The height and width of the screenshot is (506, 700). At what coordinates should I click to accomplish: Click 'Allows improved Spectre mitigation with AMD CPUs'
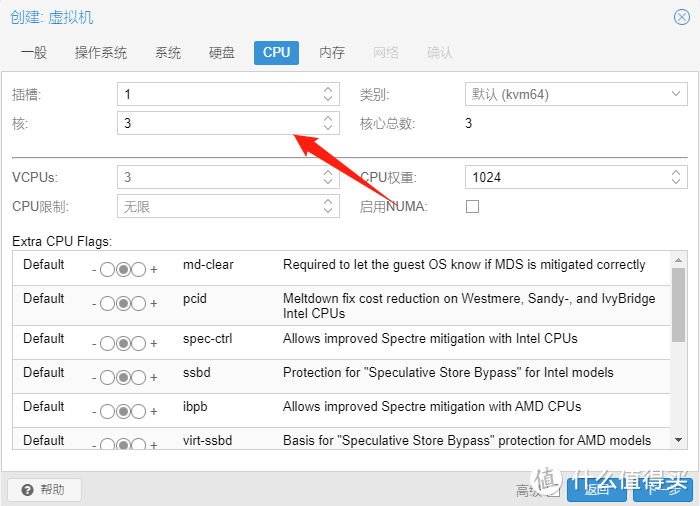pos(432,406)
